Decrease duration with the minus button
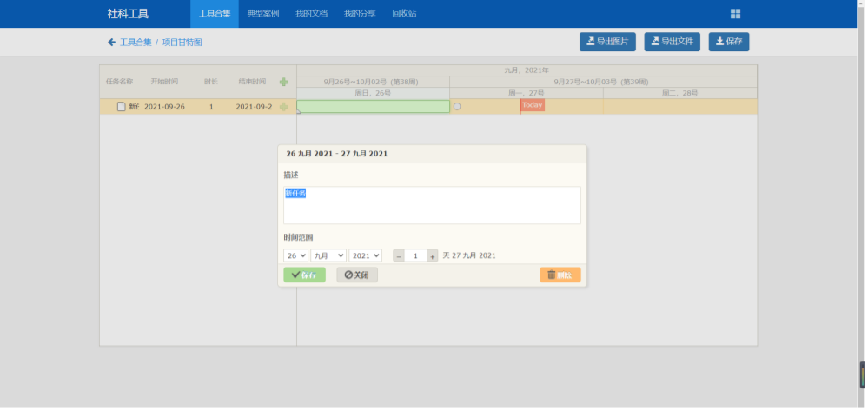The width and height of the screenshot is (868, 411). (401, 257)
